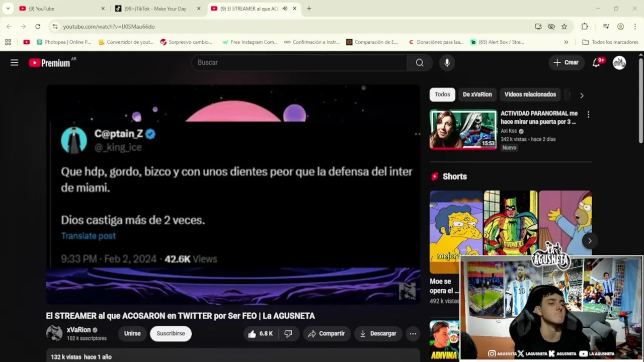Open the YouTube icon bookmark
The width and height of the screenshot is (644, 362).
tap(26, 42)
